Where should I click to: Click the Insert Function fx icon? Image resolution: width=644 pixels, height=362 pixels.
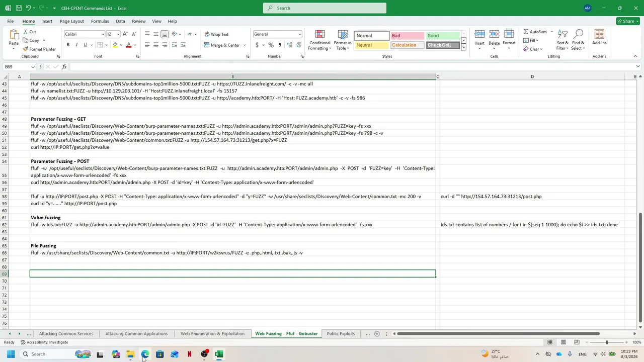64,67
